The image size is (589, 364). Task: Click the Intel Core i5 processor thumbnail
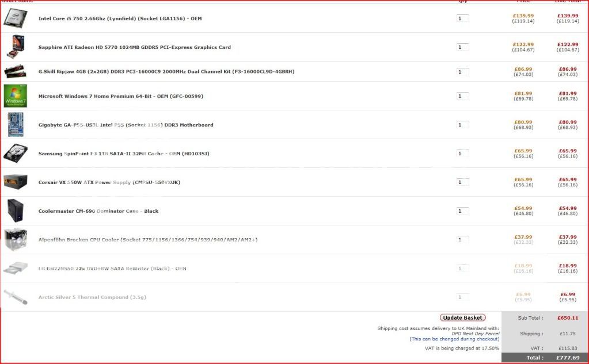tap(15, 18)
